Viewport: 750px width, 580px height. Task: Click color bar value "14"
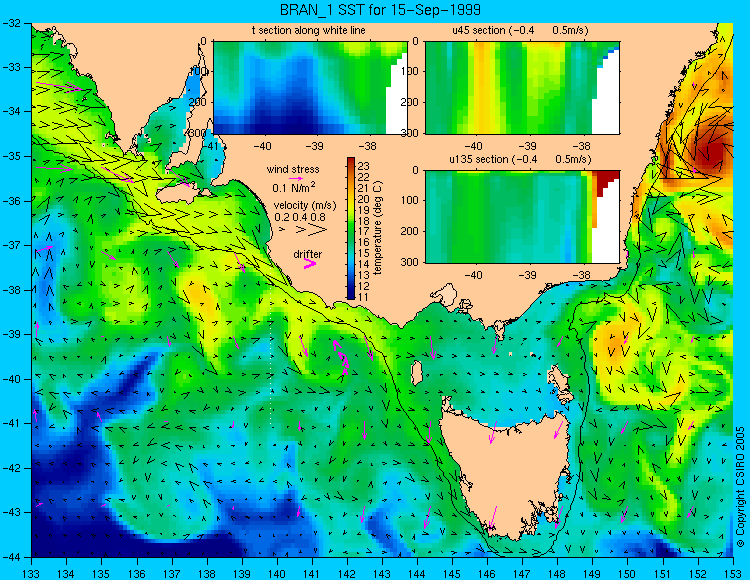(x=364, y=264)
